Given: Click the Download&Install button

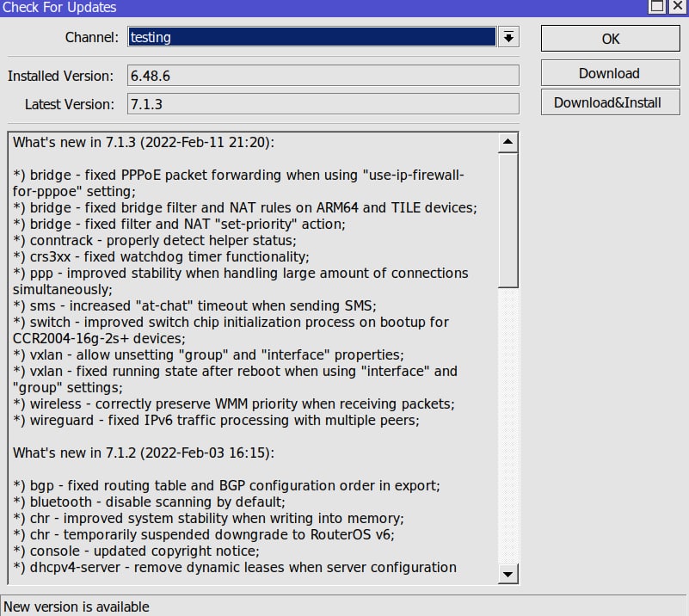Looking at the screenshot, I should (x=611, y=102).
